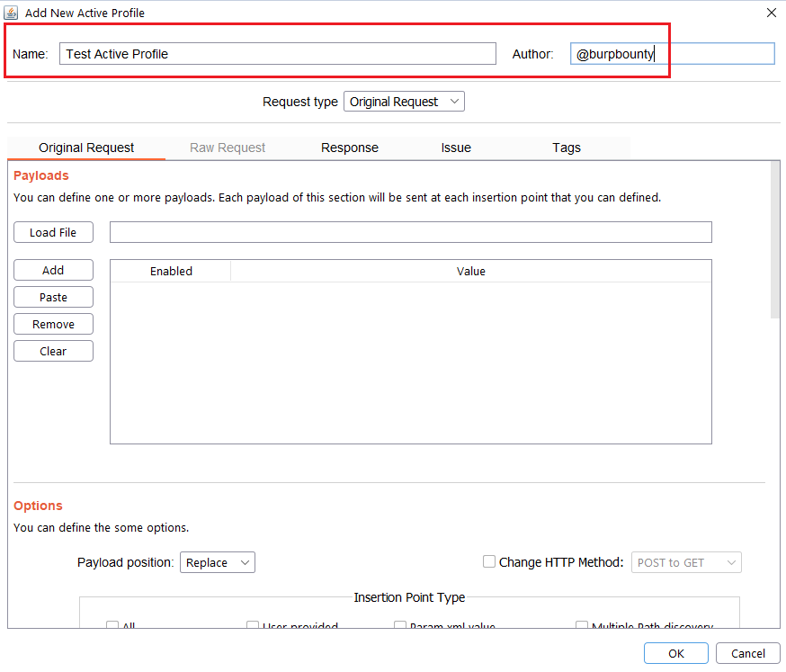The image size is (786, 672).
Task: Click the Clear payloads button
Action: point(53,351)
